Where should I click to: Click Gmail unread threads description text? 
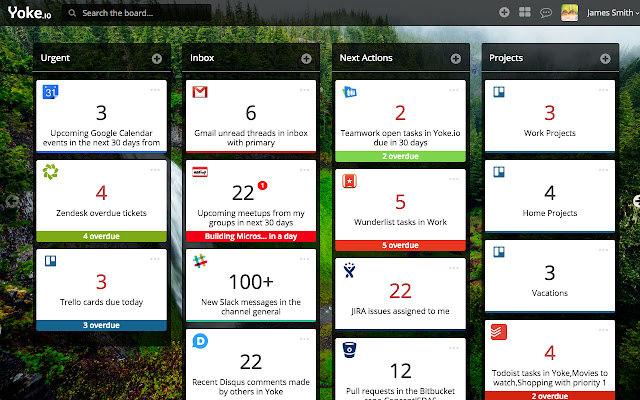click(x=251, y=138)
